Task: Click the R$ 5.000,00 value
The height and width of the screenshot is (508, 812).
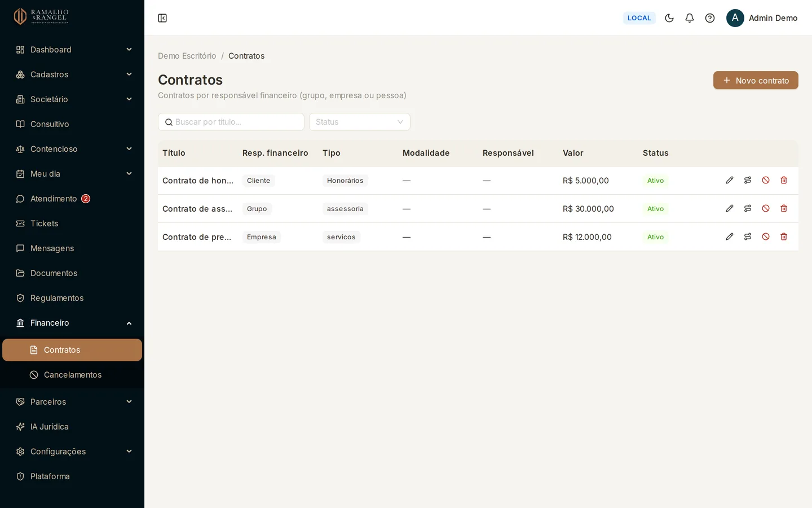Action: tap(586, 181)
